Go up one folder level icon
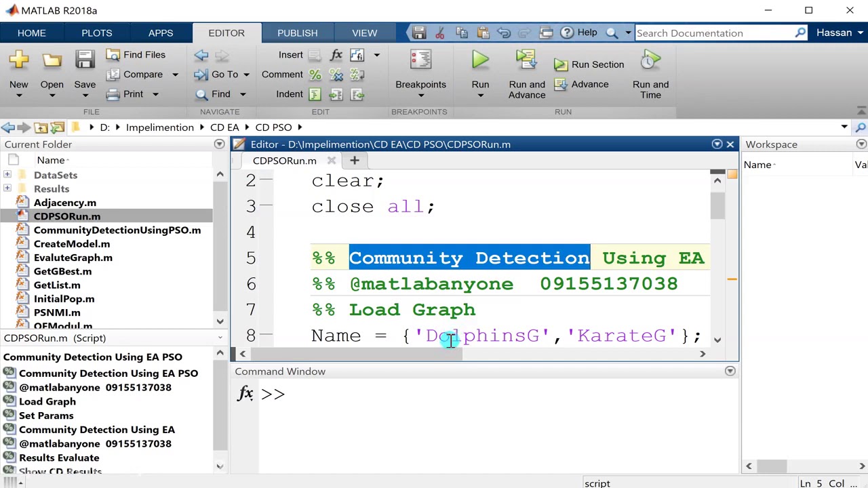The image size is (868, 488). (41, 127)
